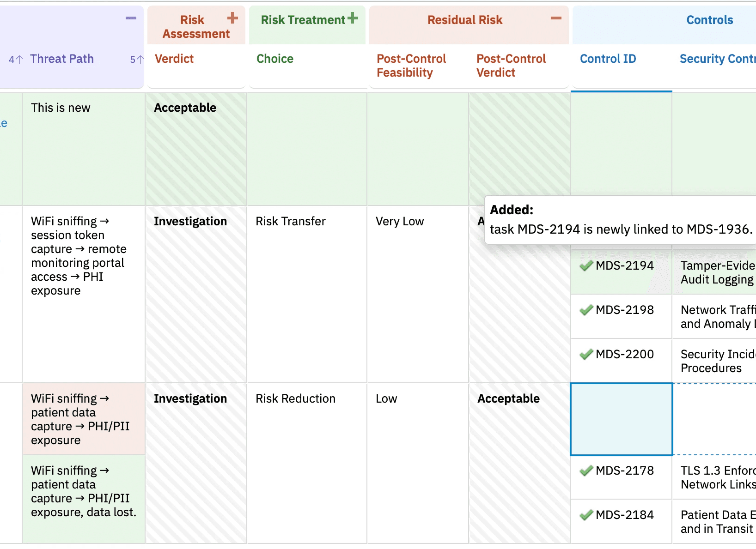Viewport: 756px width, 549px height.
Task: Collapse the Threat Path column group
Action: click(131, 18)
